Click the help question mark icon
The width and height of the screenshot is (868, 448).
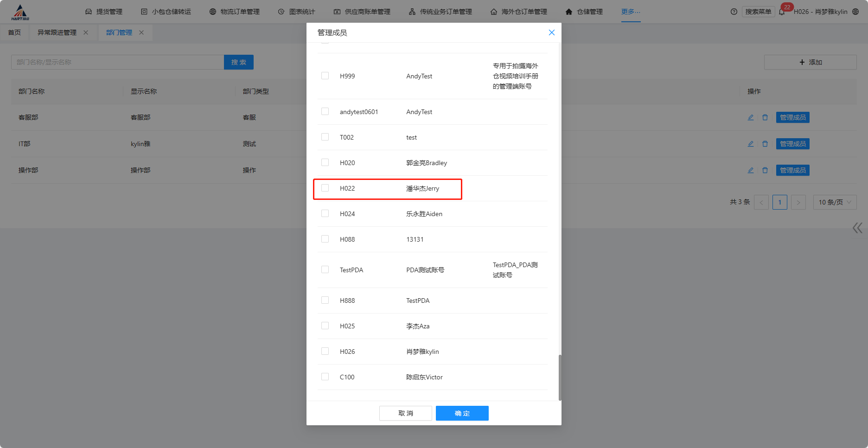pyautogui.click(x=734, y=12)
